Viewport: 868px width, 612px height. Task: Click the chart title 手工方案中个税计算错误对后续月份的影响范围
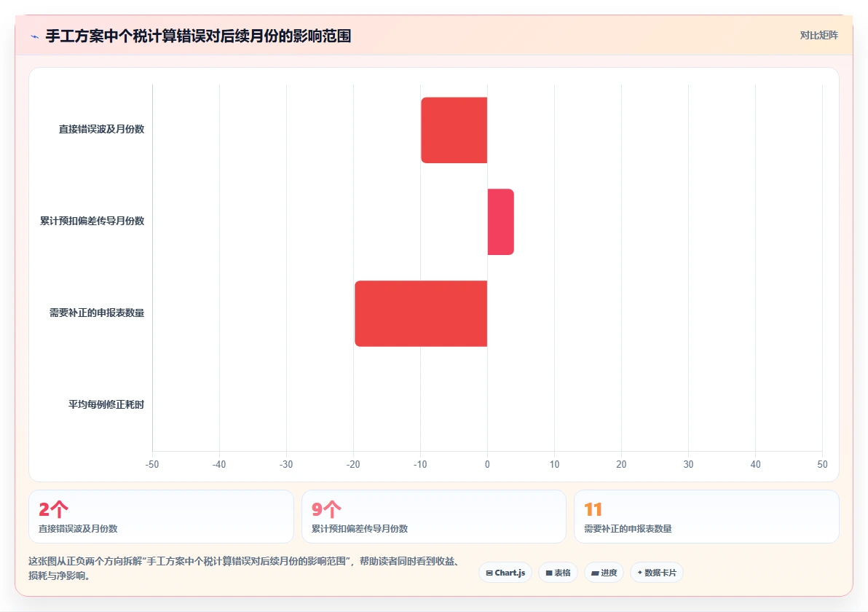pos(198,36)
